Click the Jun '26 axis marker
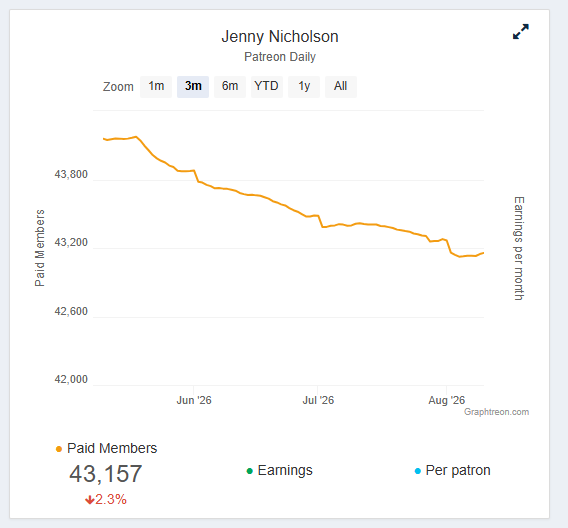 [x=194, y=400]
